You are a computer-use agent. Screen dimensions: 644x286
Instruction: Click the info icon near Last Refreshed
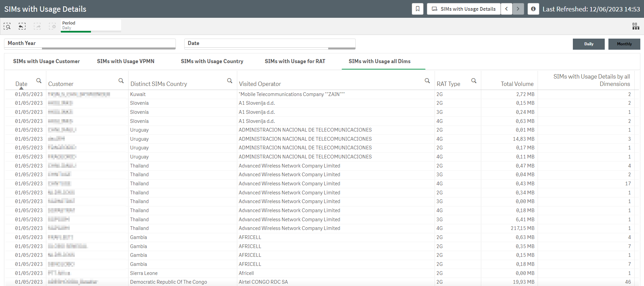coord(533,9)
